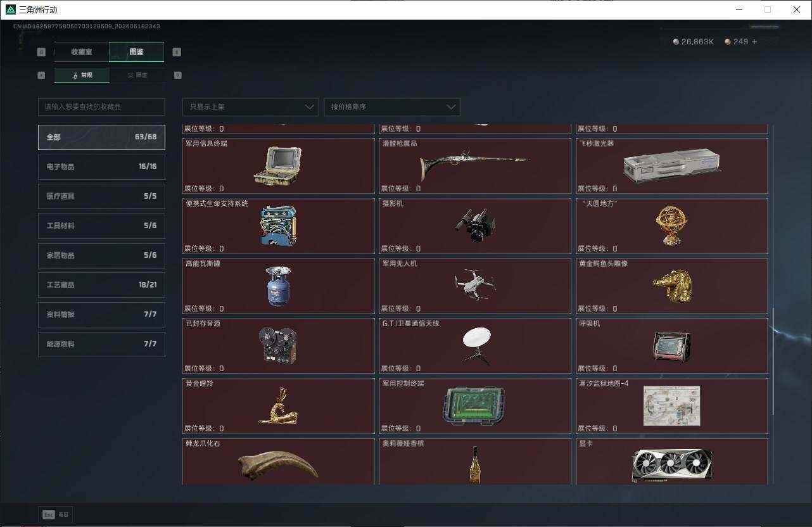The image size is (812, 527).
Task: Select the 军用控制终端 item
Action: (475, 405)
